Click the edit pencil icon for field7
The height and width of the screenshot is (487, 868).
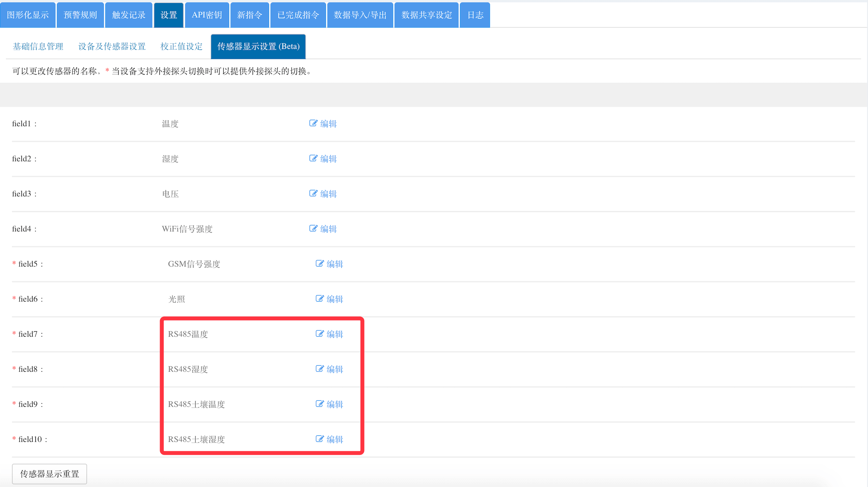[320, 333]
